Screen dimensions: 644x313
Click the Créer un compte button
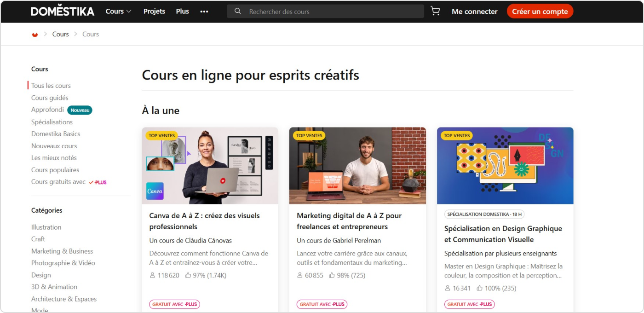tap(540, 12)
